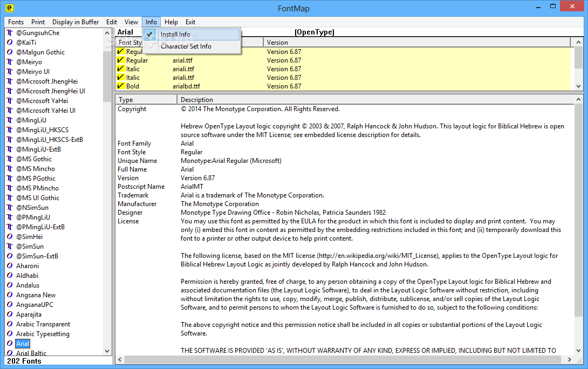
Task: Select the @MingLiU-ExtB font
Action: click(x=38, y=149)
